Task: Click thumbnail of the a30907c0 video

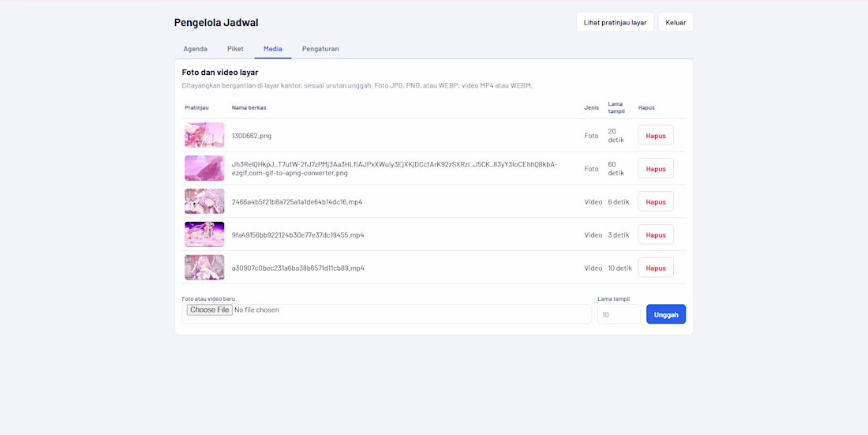Action: tap(204, 268)
